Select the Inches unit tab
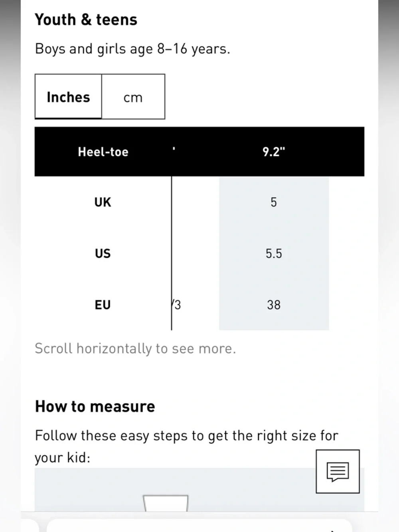Image resolution: width=399 pixels, height=532 pixels. pyautogui.click(x=68, y=97)
